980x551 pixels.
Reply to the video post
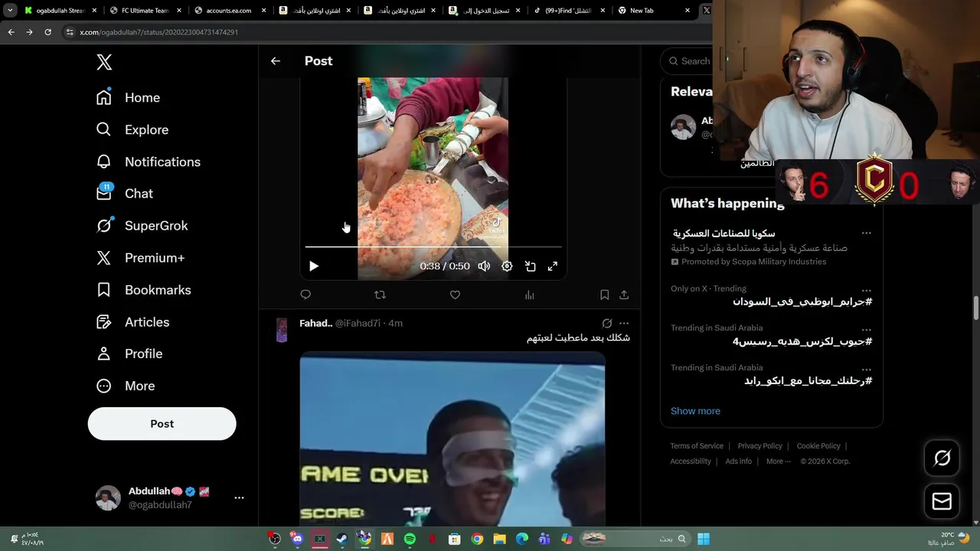(305, 295)
